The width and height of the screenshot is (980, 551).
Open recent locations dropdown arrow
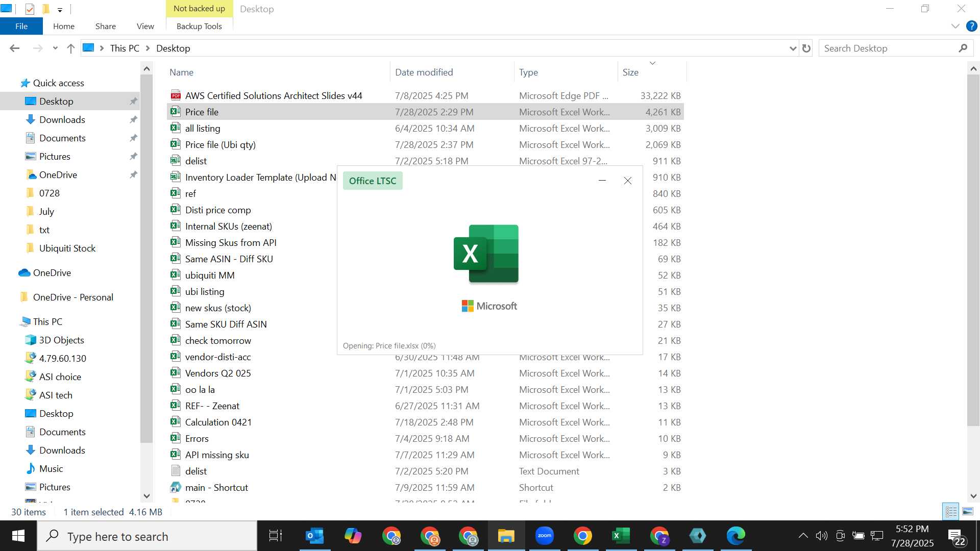[55, 48]
